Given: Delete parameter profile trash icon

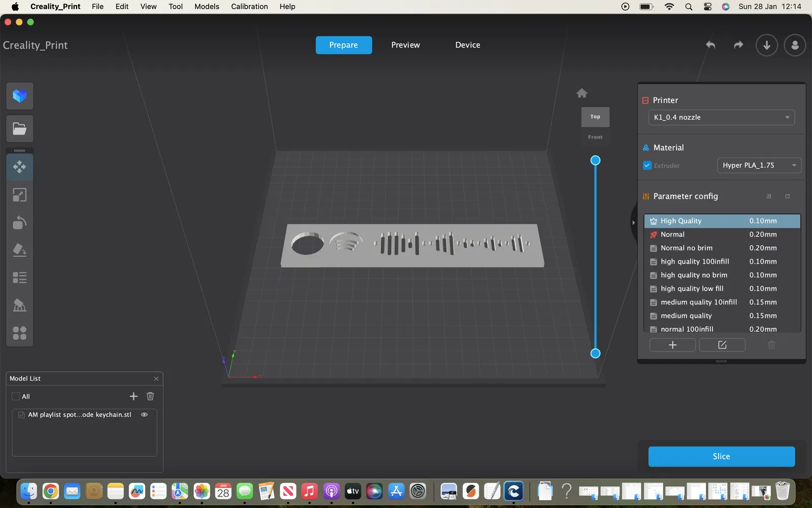Looking at the screenshot, I should (772, 345).
